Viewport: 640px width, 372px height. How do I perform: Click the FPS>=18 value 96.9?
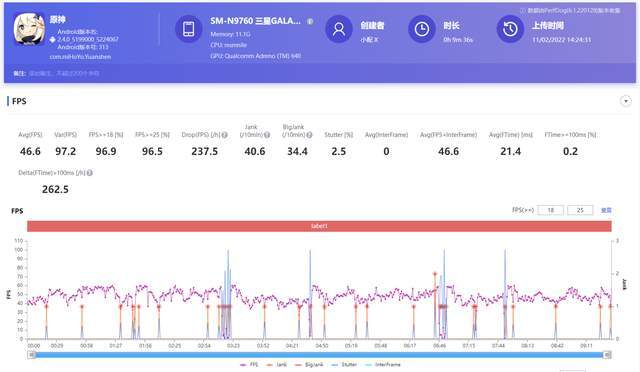point(106,151)
